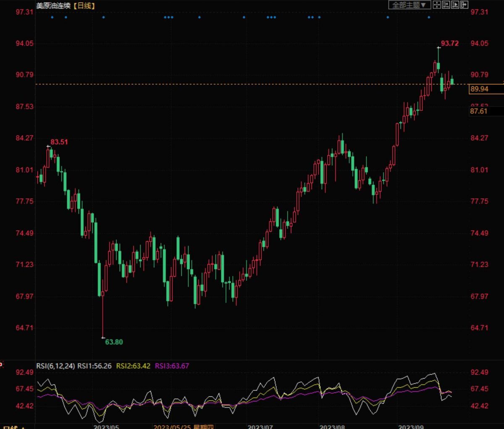Click the second chart toolbar icon beside crosshair
The image size is (504, 429).
[x=446, y=5]
